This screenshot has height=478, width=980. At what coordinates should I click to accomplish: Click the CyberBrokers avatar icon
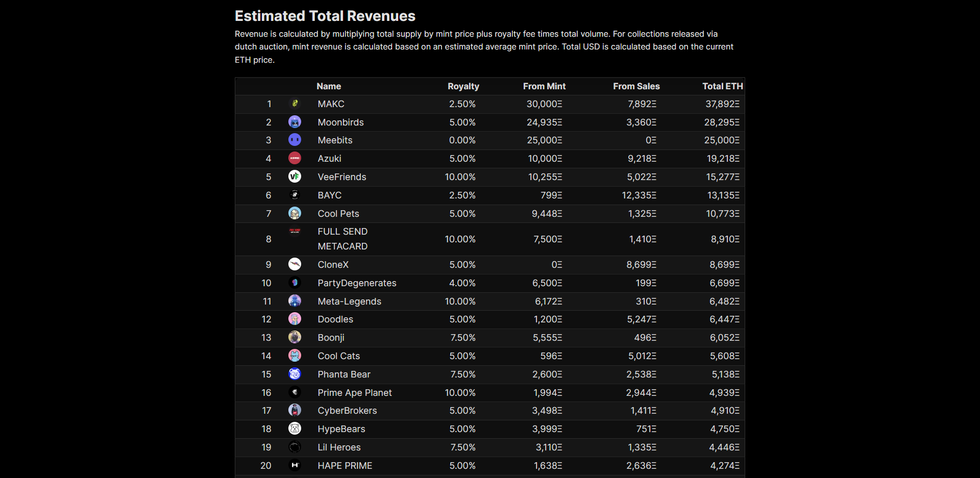(295, 410)
